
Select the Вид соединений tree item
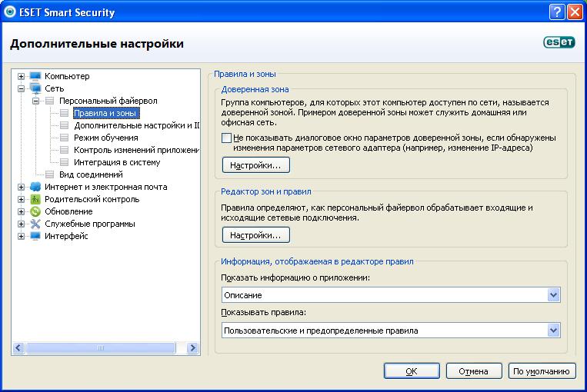91,174
